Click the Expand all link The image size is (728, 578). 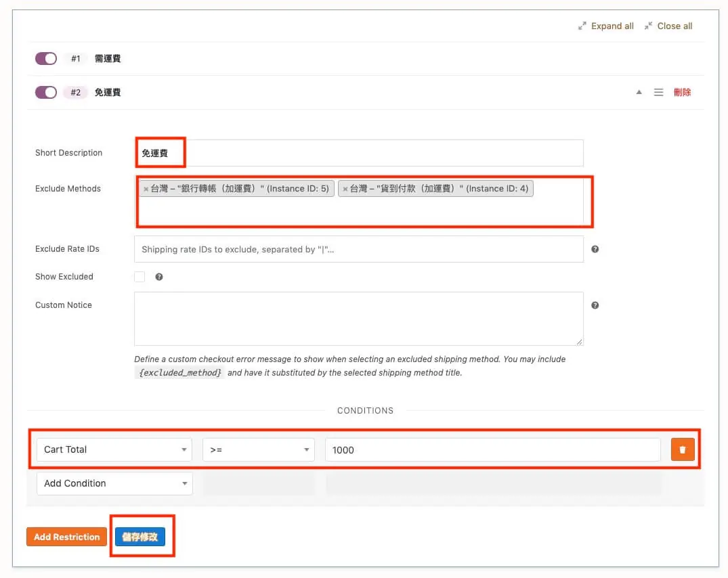(x=606, y=26)
